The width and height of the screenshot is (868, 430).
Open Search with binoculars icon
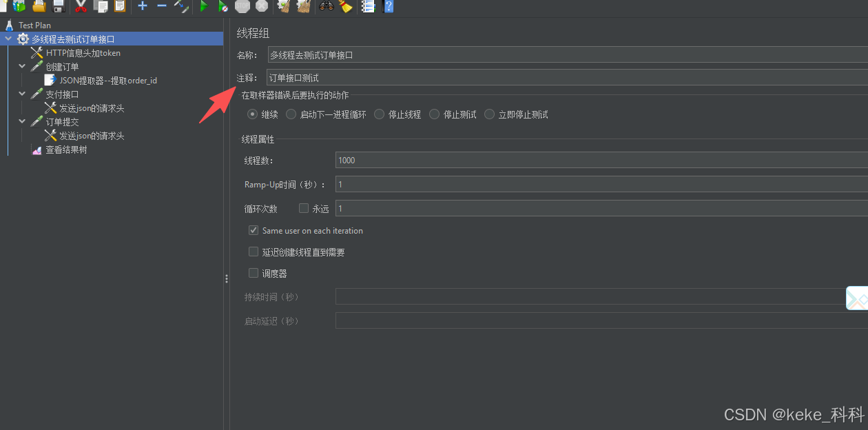[x=327, y=6]
